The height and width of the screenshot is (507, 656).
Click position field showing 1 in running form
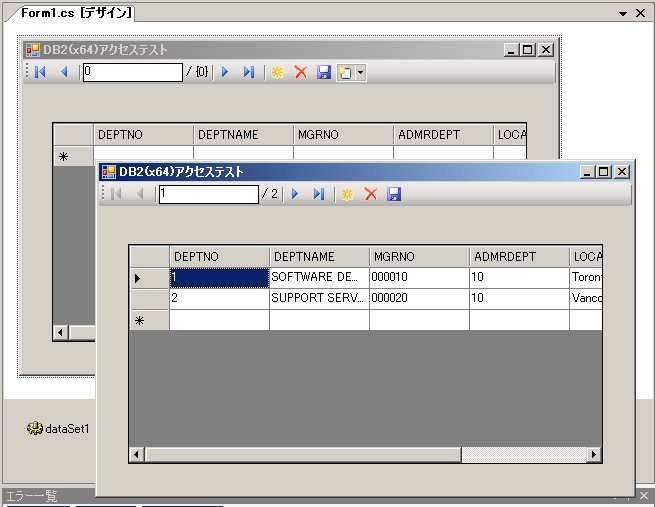(x=209, y=194)
